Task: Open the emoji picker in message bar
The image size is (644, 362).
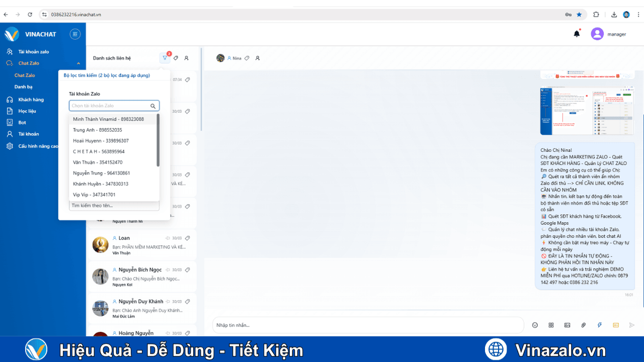Action: [x=535, y=325]
